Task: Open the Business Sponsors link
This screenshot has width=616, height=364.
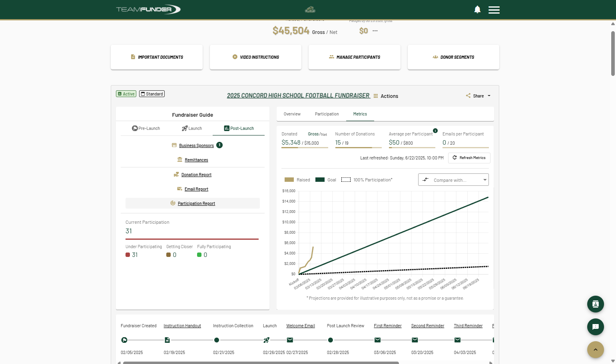Action: tap(196, 145)
